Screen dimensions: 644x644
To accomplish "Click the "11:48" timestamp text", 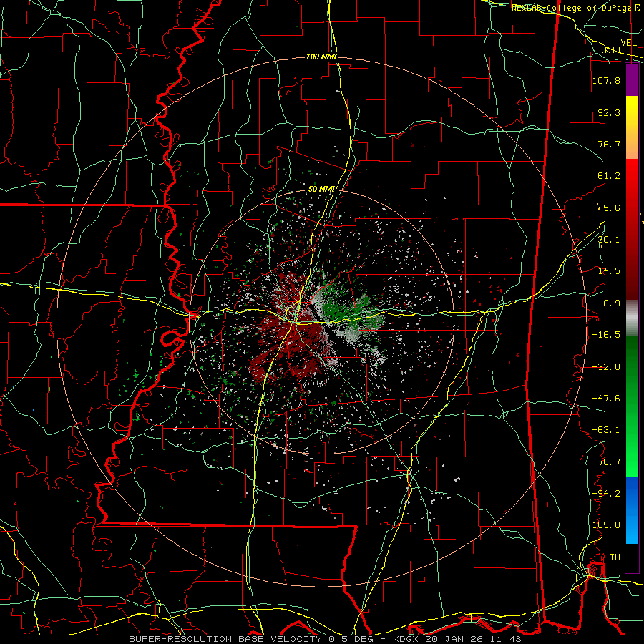I will (x=504, y=639).
